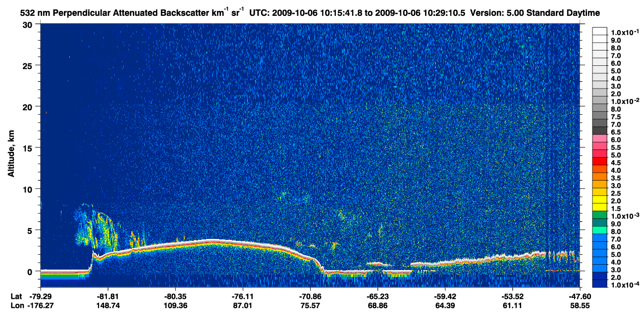
Task: Select longitude value "58.55"
Action: [x=580, y=305]
